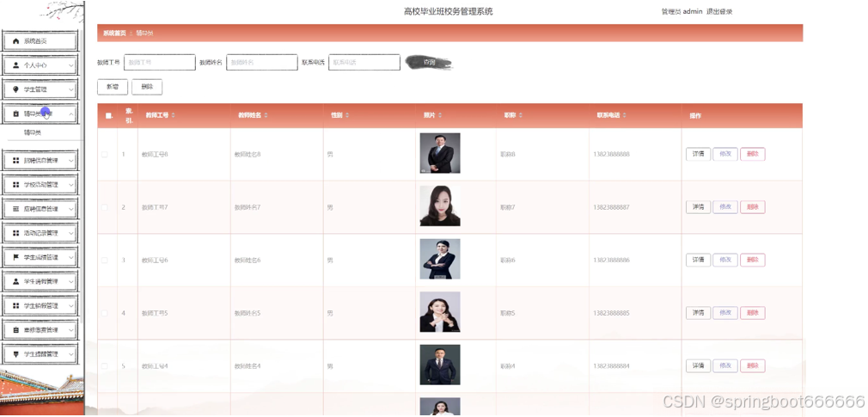This screenshot has height=417, width=868.
Task: Open the 辅导员 submenu item
Action: pos(32,133)
